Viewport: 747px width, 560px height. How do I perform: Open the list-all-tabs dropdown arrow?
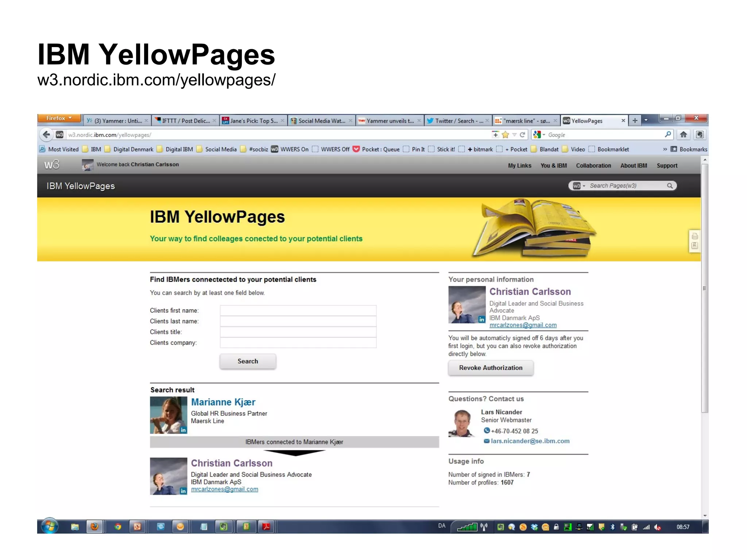point(646,120)
